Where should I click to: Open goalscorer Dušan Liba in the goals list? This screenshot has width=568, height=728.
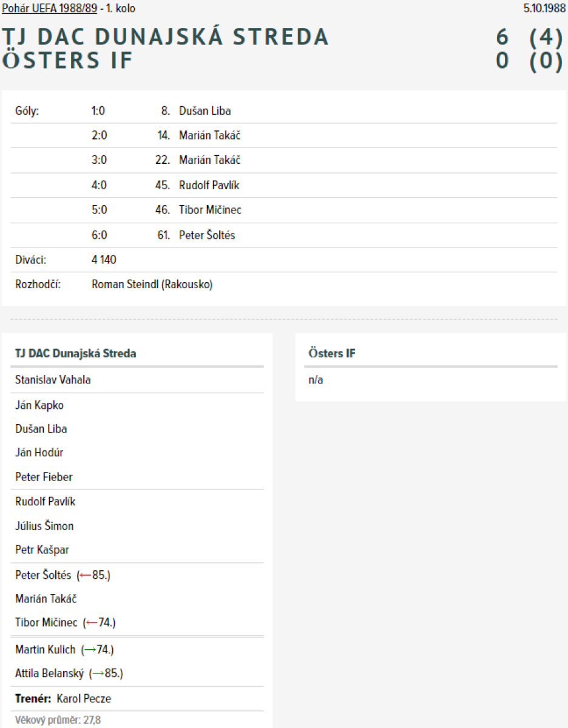(x=205, y=111)
